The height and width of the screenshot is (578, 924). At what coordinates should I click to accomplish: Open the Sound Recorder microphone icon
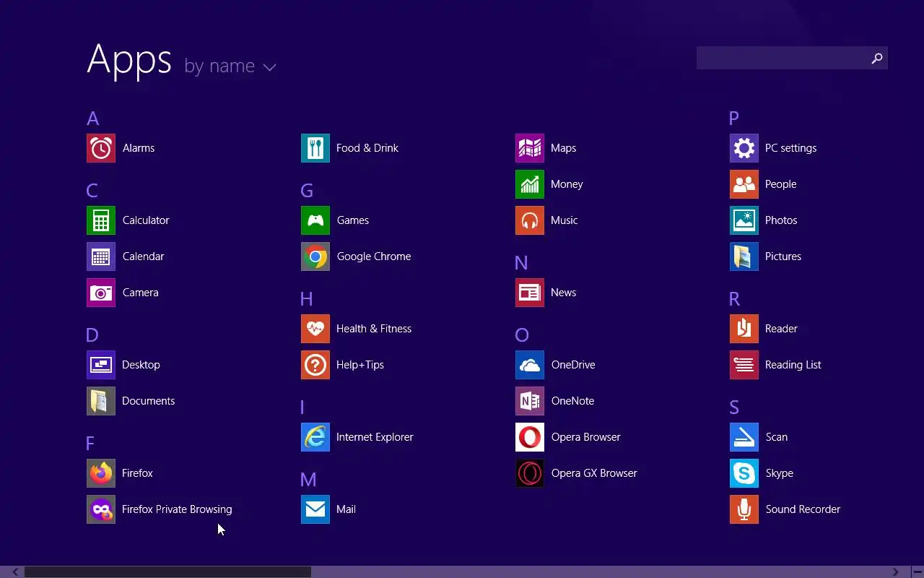744,509
